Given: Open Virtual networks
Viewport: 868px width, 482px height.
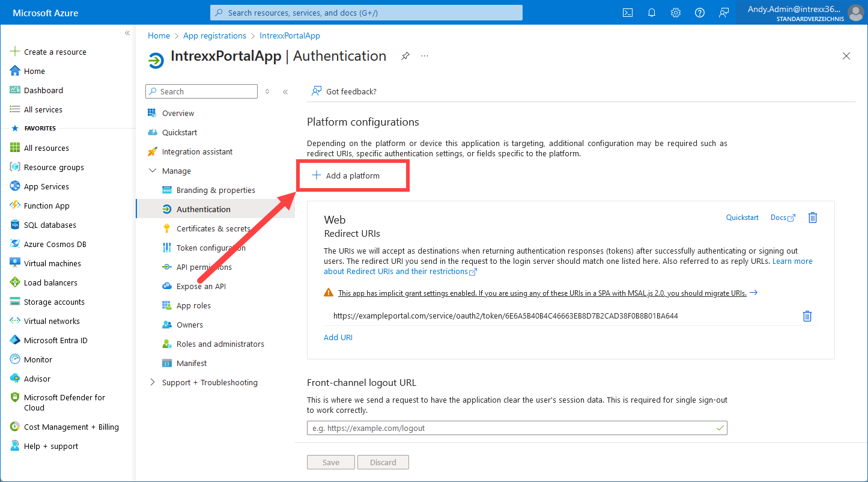Looking at the screenshot, I should 45,321.
